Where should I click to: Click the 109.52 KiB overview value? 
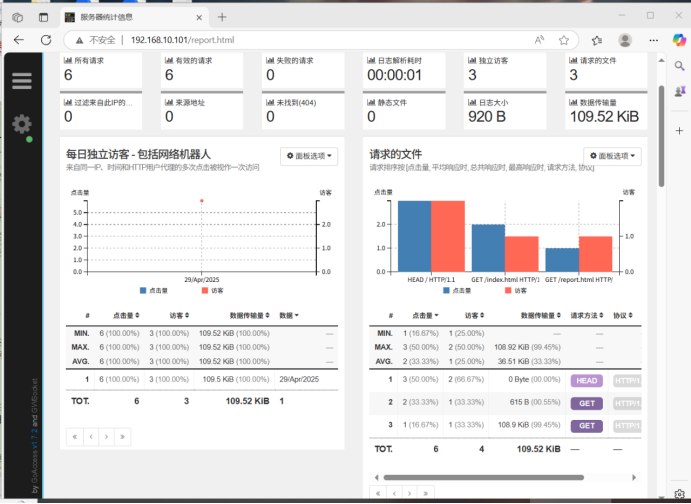tap(604, 117)
